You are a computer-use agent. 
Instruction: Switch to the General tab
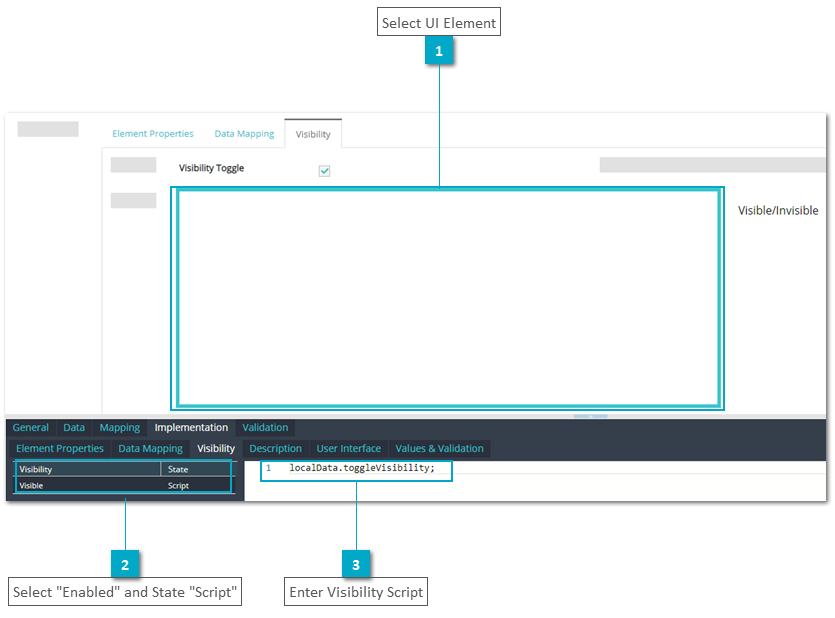pos(30,427)
